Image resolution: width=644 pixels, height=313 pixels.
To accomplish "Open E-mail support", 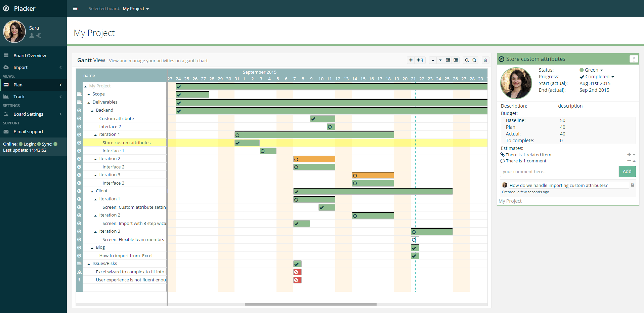I will click(29, 131).
